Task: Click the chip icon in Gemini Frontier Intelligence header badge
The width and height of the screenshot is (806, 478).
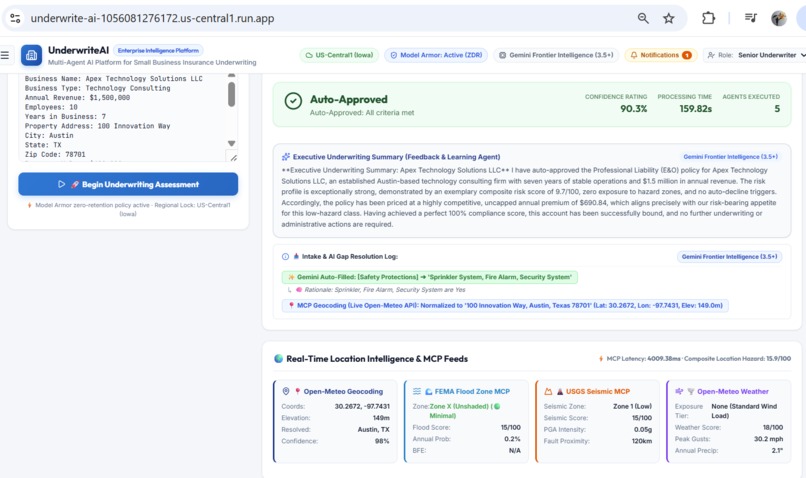Action: click(503, 55)
